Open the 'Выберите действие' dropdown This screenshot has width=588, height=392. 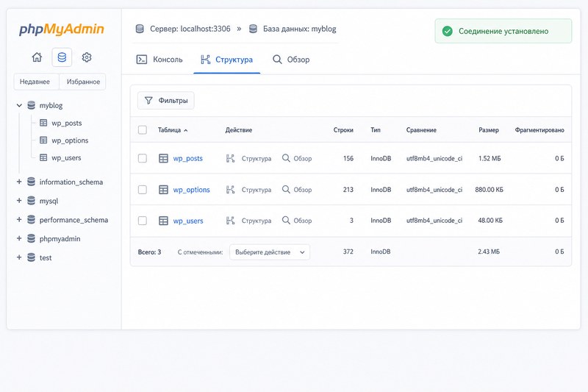pyautogui.click(x=270, y=252)
